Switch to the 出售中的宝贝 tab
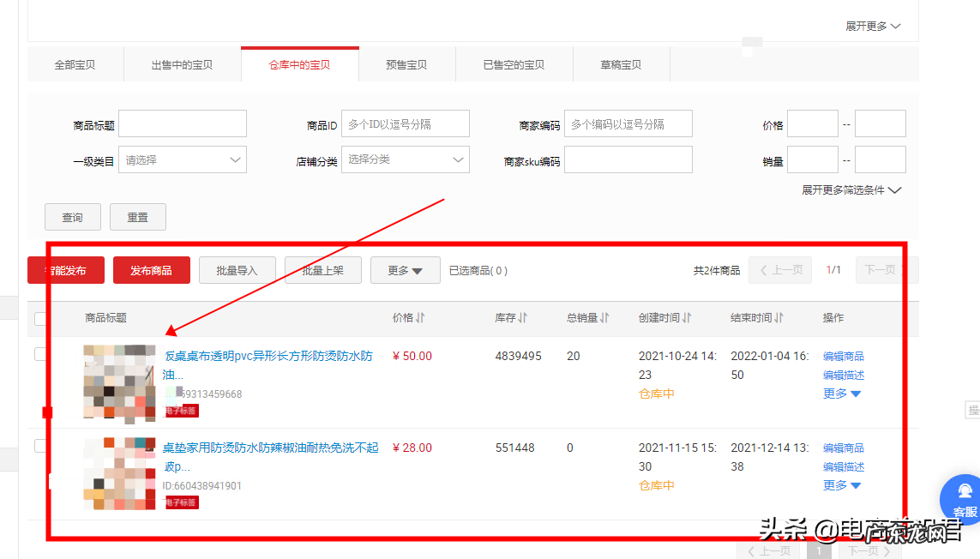 click(x=181, y=63)
